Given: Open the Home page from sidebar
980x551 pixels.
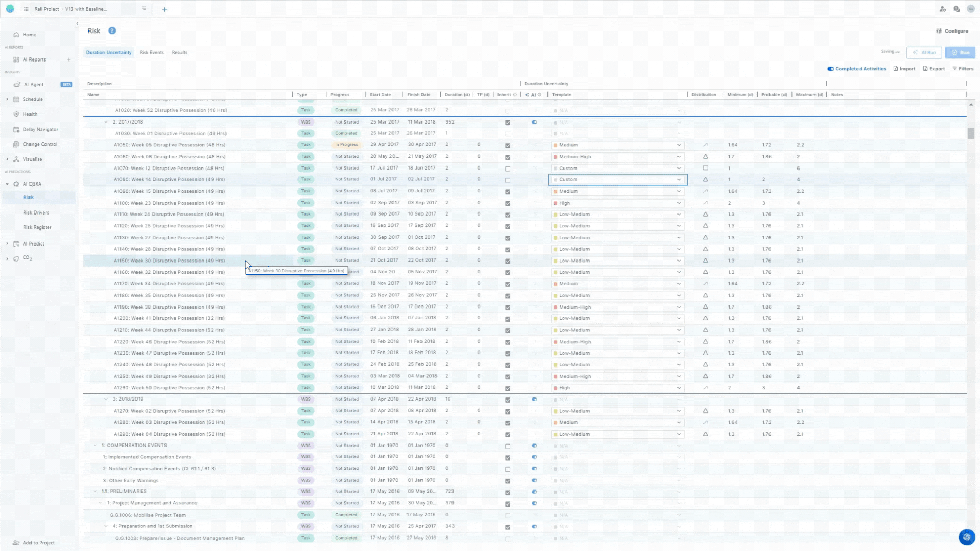Looking at the screenshot, I should [29, 35].
